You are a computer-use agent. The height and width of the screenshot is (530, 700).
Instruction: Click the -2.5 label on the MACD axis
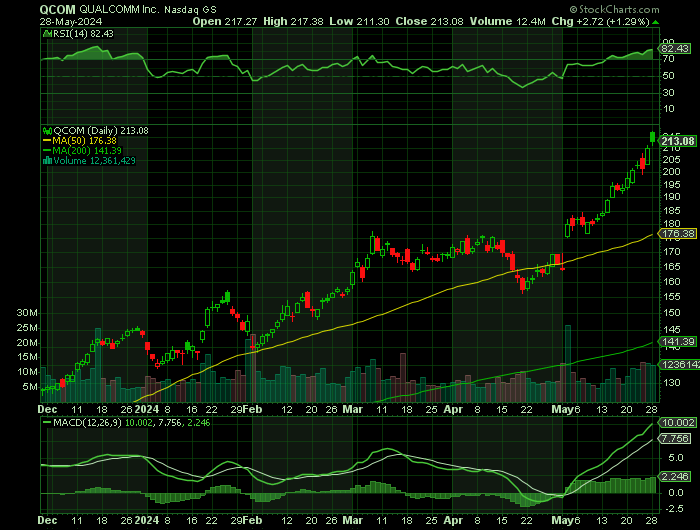[x=673, y=509]
